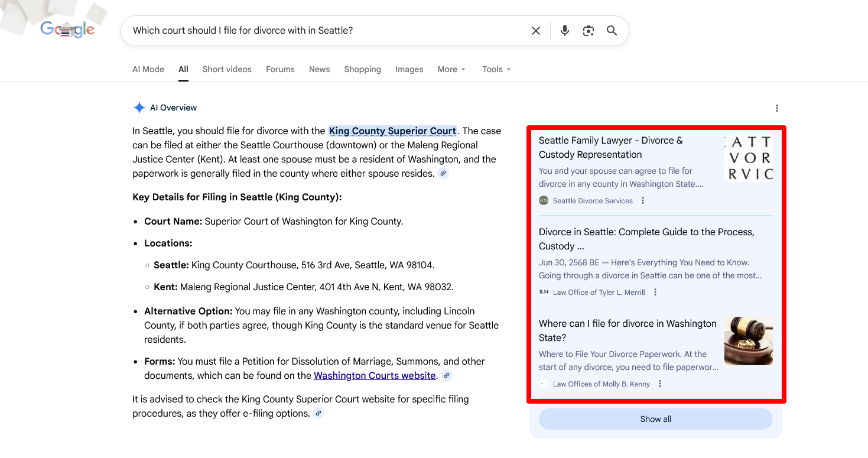Click source link icon after first paragraph
This screenshot has width=868, height=458.
[443, 174]
